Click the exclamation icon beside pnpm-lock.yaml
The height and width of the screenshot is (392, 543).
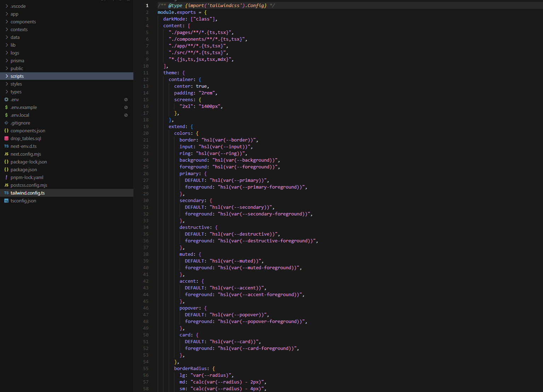point(6,178)
